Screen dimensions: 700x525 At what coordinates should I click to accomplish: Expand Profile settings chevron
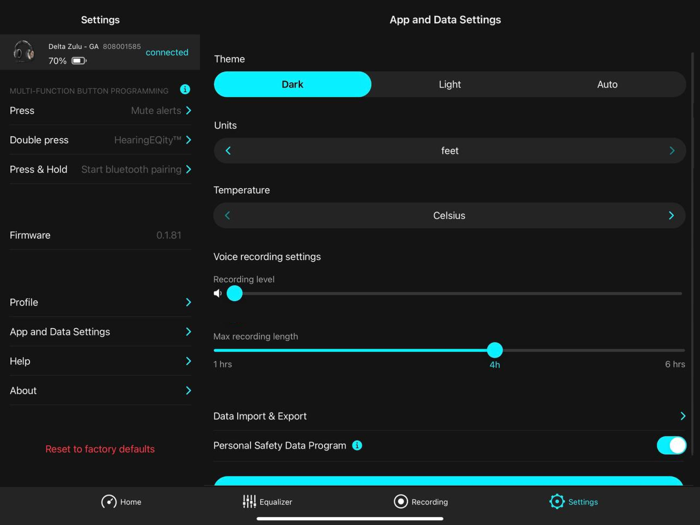click(x=188, y=302)
